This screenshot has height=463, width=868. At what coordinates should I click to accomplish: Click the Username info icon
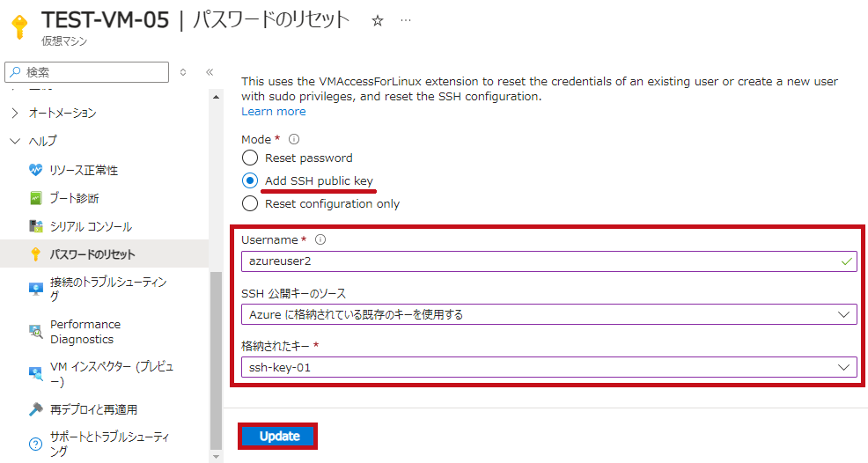[320, 239]
